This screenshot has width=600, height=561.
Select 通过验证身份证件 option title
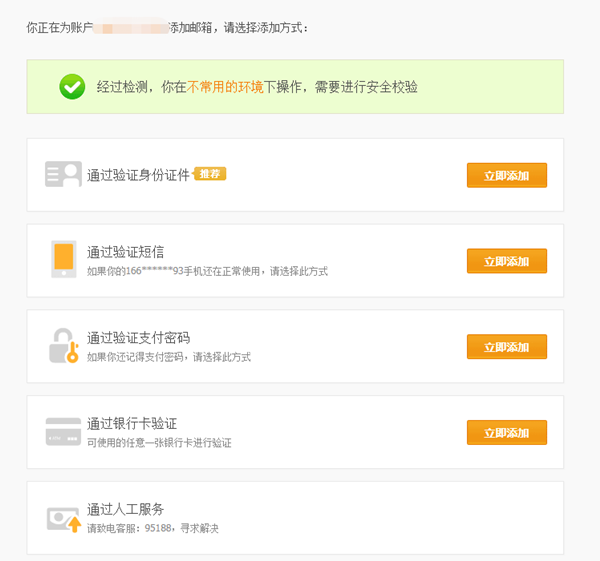pos(138,175)
